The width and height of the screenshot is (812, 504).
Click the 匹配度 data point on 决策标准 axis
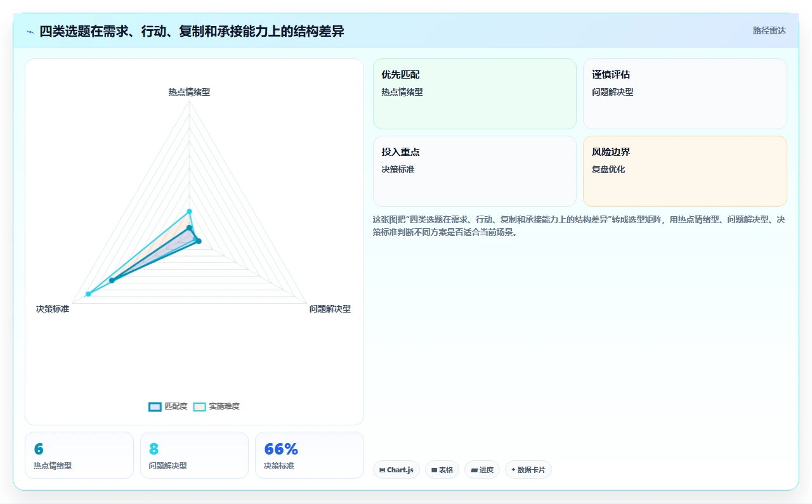point(112,280)
